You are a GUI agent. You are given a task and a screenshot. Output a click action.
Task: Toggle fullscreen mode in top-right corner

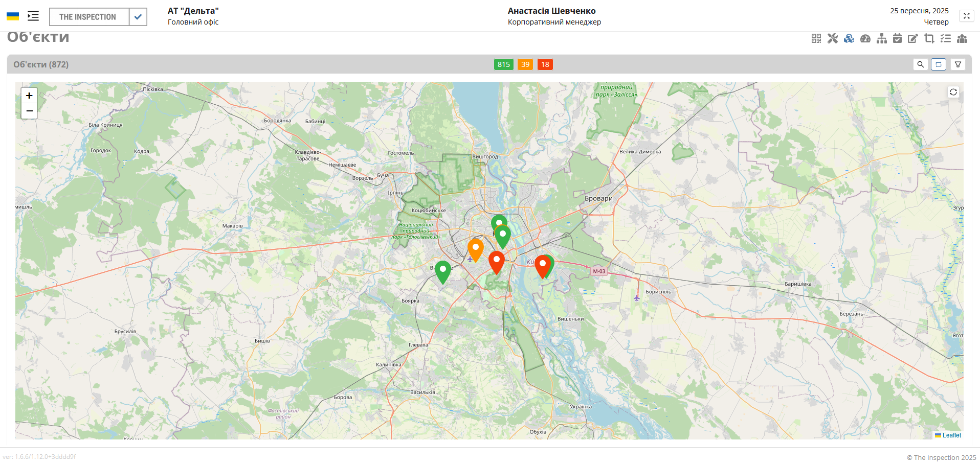pyautogui.click(x=967, y=16)
